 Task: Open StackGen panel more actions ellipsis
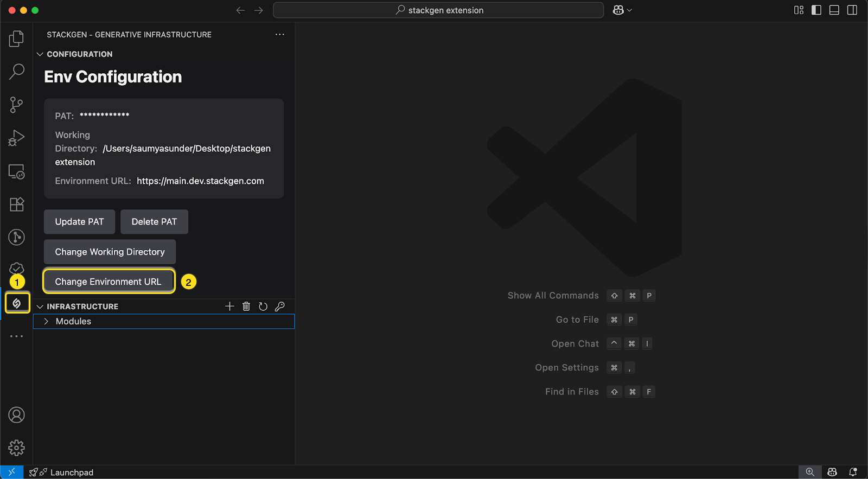[x=279, y=34]
